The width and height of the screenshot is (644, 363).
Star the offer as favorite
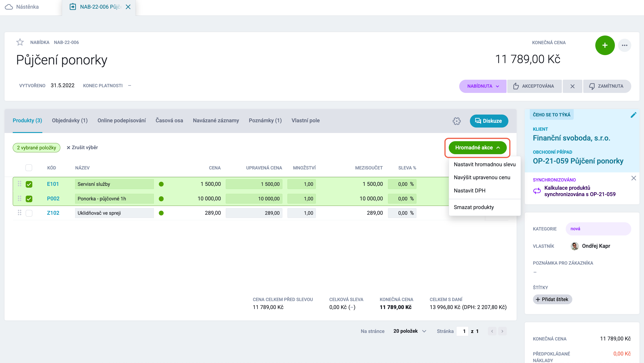click(20, 42)
